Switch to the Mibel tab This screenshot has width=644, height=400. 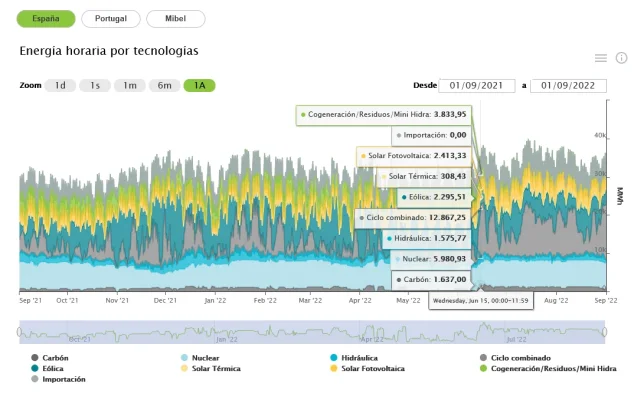pos(176,19)
